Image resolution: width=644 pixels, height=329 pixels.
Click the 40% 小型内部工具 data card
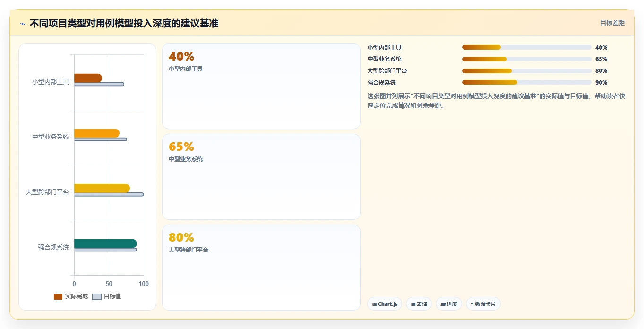pyautogui.click(x=261, y=86)
